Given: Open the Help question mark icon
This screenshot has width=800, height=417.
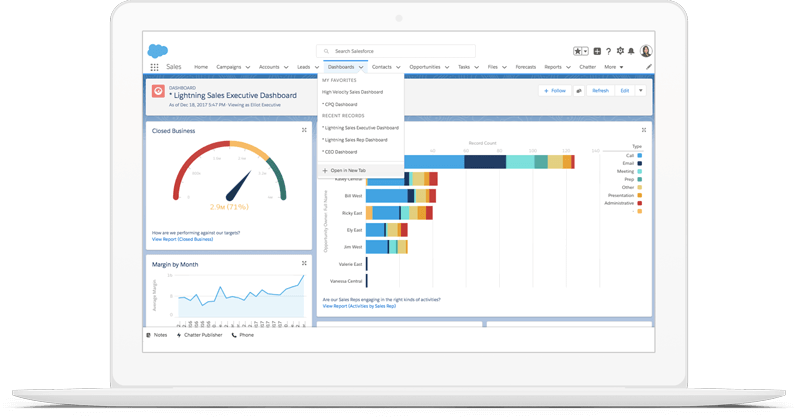Looking at the screenshot, I should (608, 51).
